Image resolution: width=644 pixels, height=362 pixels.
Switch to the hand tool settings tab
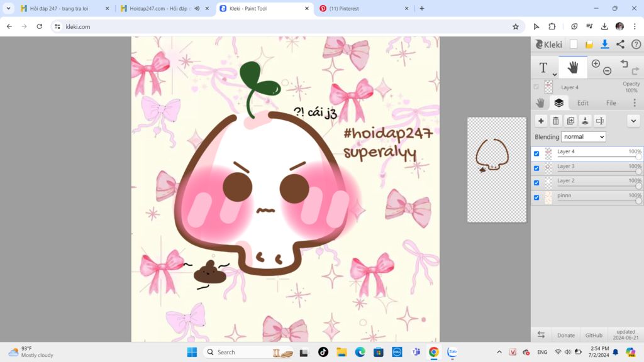tap(540, 102)
